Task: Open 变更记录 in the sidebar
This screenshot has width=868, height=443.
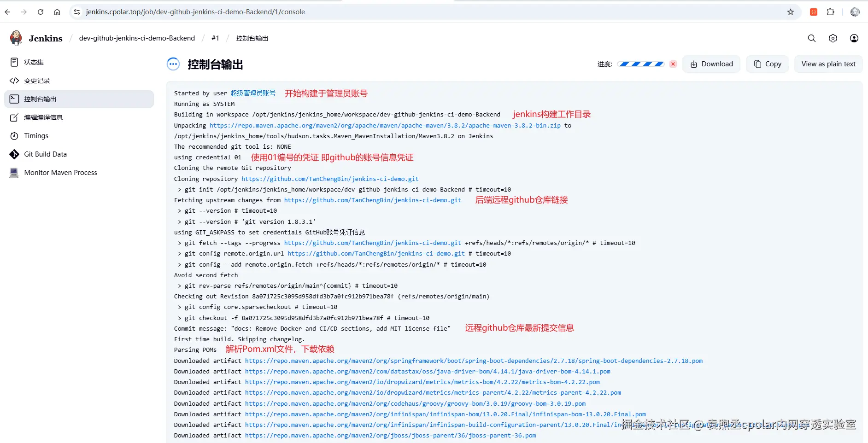Action: [x=79, y=81]
